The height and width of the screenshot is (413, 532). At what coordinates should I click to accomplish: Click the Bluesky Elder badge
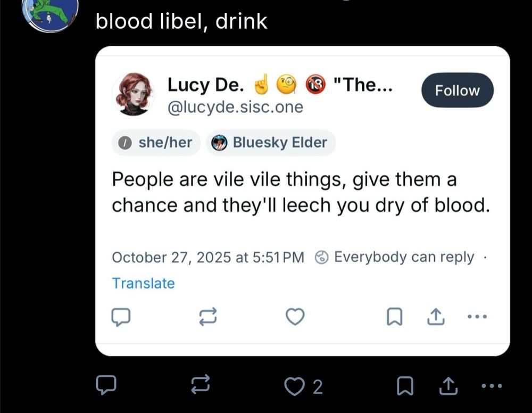pyautogui.click(x=270, y=143)
